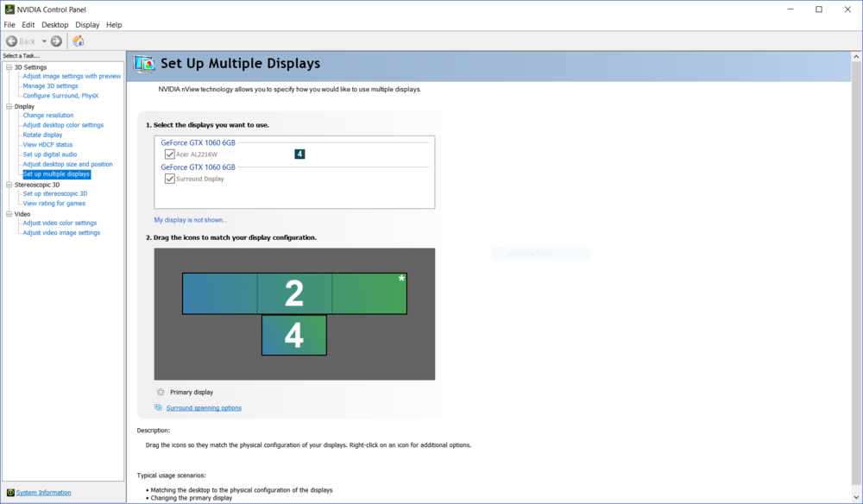Select Configure Surround, PhysX

[60, 96]
